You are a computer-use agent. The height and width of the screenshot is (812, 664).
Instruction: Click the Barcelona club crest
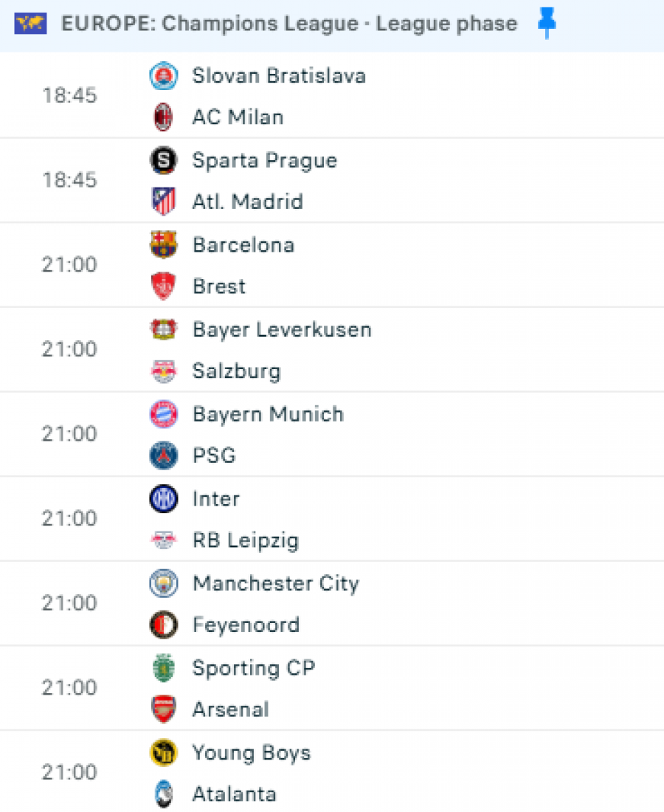163,245
